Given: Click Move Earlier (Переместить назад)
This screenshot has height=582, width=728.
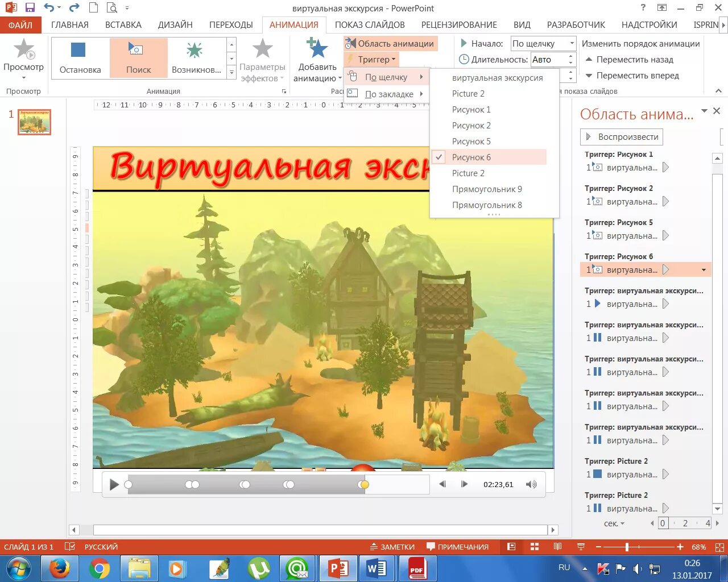Looking at the screenshot, I should point(629,60).
